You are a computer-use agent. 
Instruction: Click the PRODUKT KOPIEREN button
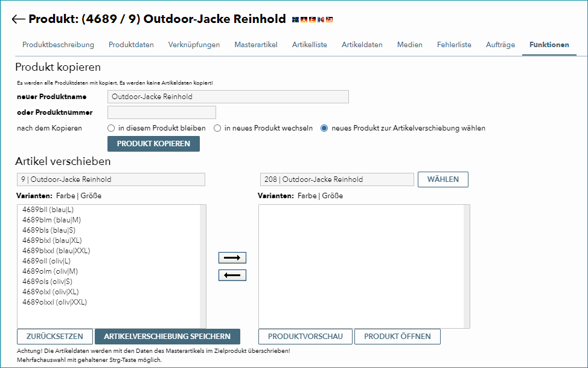click(x=153, y=144)
